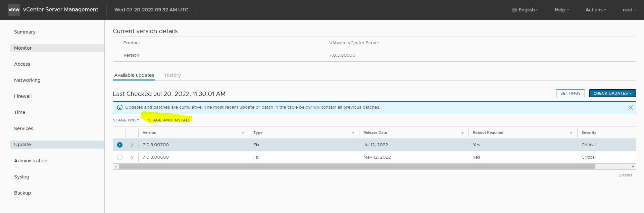Click the vmw logo icon
This screenshot has width=644, height=213.
pos(14,10)
